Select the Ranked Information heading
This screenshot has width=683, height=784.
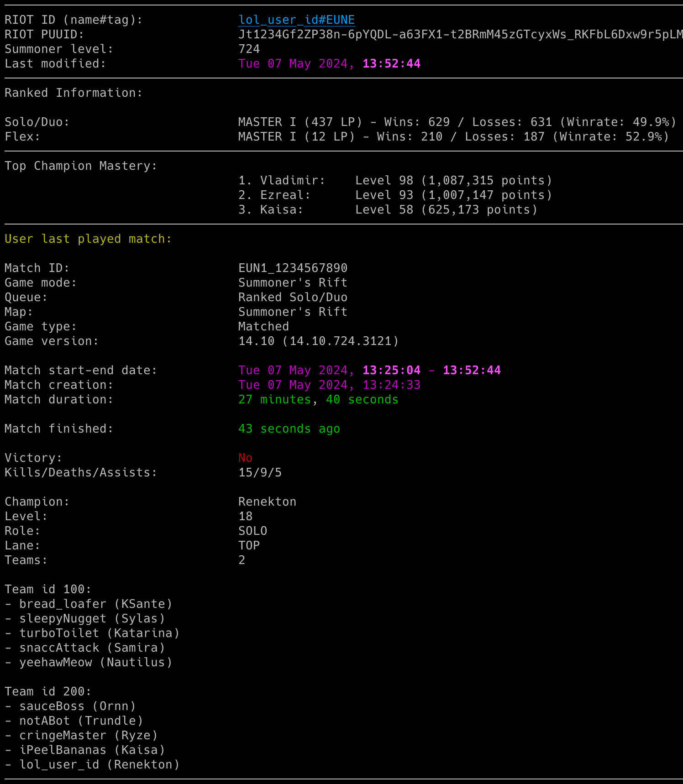pyautogui.click(x=74, y=93)
